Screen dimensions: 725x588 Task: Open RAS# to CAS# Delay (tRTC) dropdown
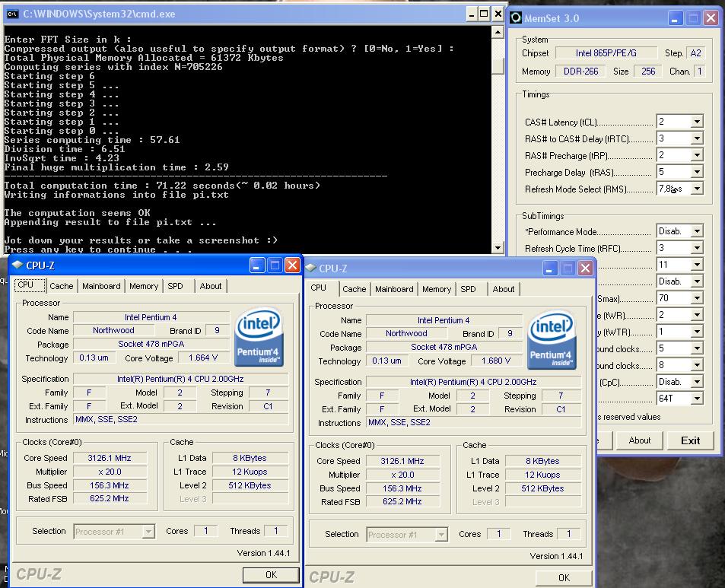tap(697, 138)
